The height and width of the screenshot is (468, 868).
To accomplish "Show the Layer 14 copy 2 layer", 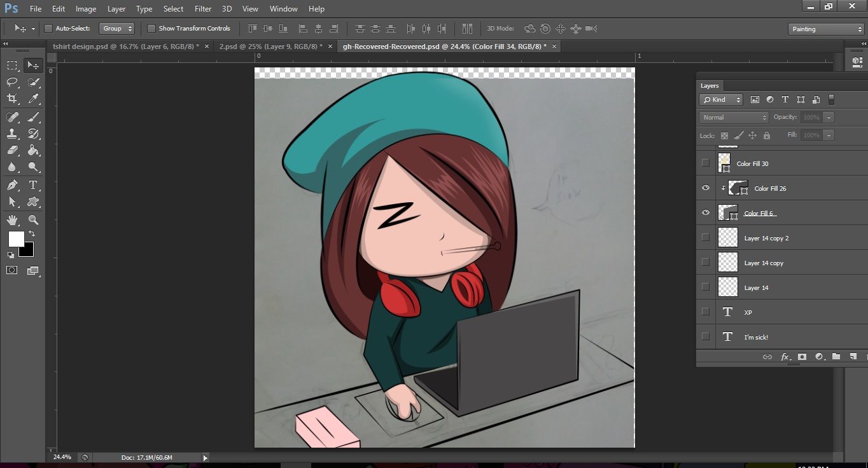I will click(x=705, y=238).
